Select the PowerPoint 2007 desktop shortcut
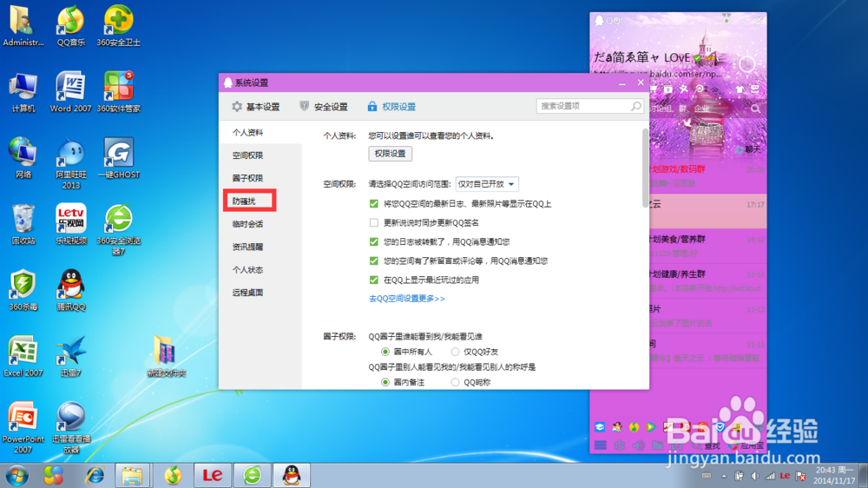 (23, 427)
